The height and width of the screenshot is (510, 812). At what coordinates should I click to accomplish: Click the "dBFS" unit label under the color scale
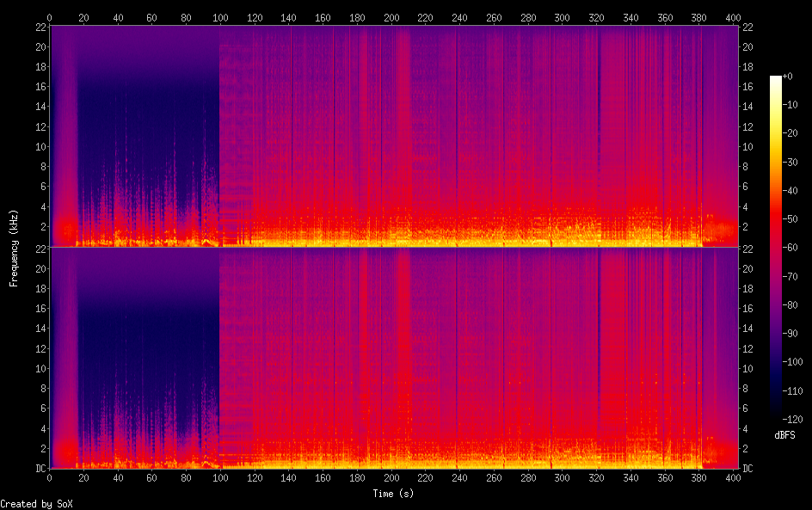point(784,435)
